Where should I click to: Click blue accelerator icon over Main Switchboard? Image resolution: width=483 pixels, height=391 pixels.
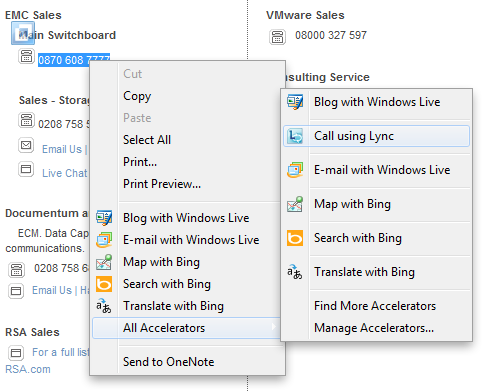coord(23,33)
